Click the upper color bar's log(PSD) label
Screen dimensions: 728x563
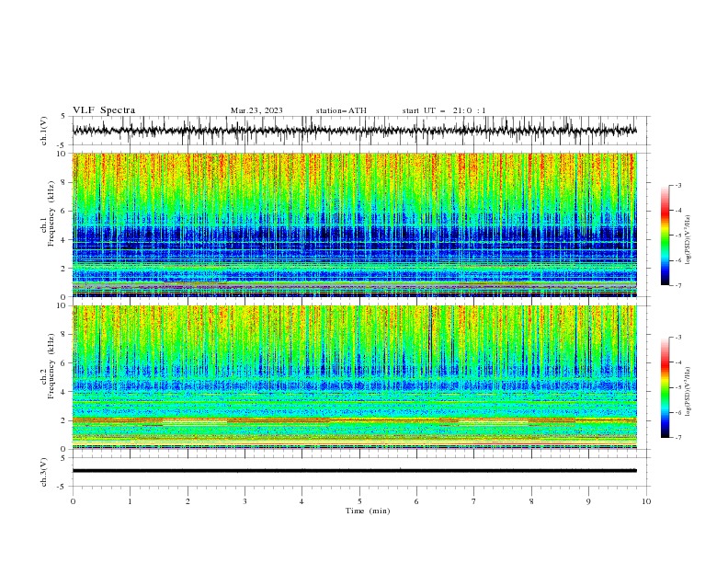coord(688,240)
